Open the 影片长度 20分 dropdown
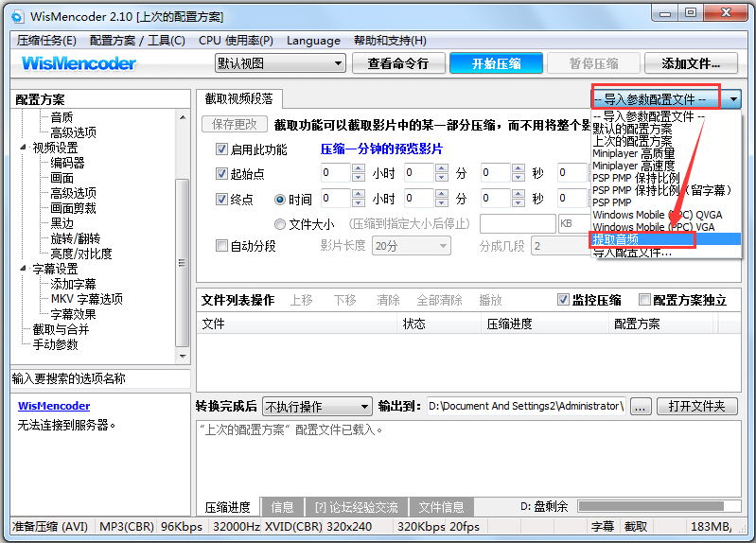Screen dimensions: 756x543 click(412, 246)
